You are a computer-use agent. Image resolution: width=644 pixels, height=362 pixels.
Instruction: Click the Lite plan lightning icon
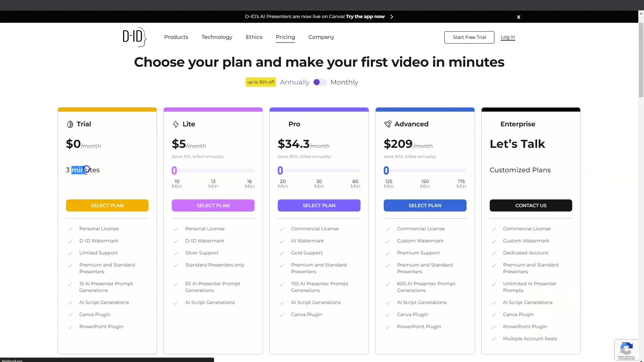pos(176,124)
